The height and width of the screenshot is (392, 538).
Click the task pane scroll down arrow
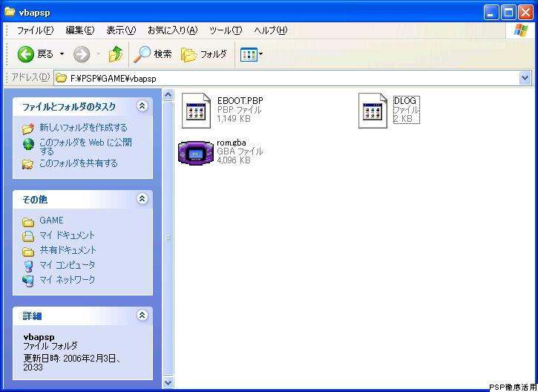pos(168,382)
